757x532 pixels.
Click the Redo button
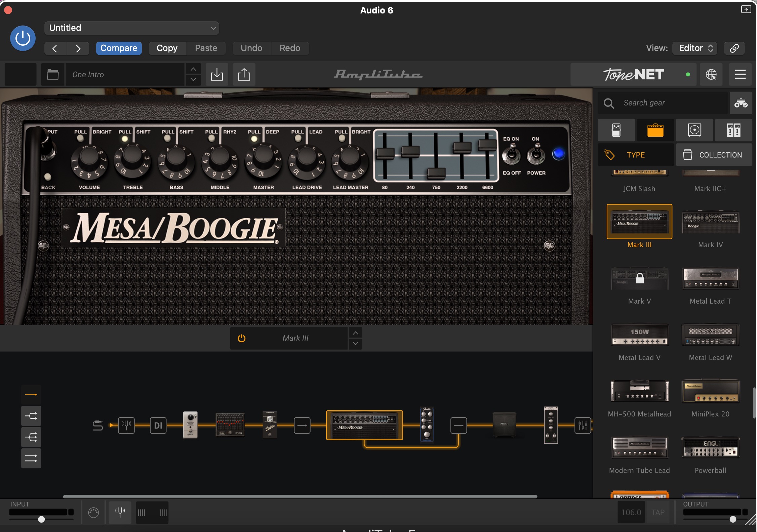tap(290, 48)
